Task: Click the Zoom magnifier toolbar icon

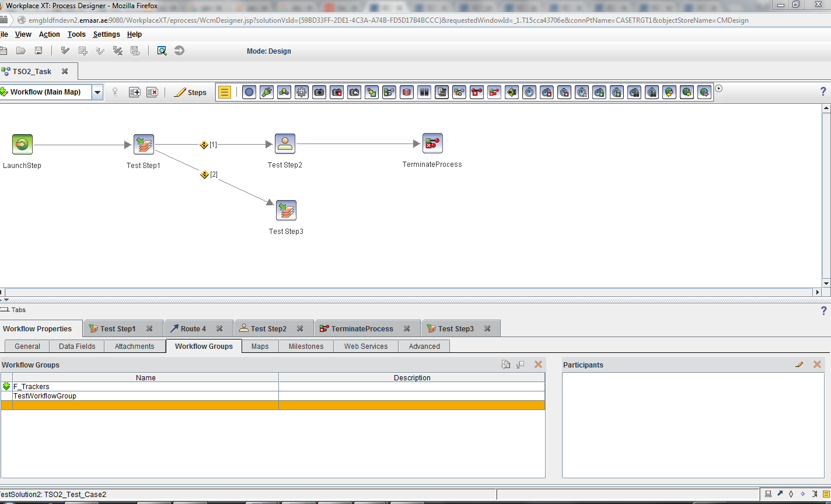Action: (162, 50)
